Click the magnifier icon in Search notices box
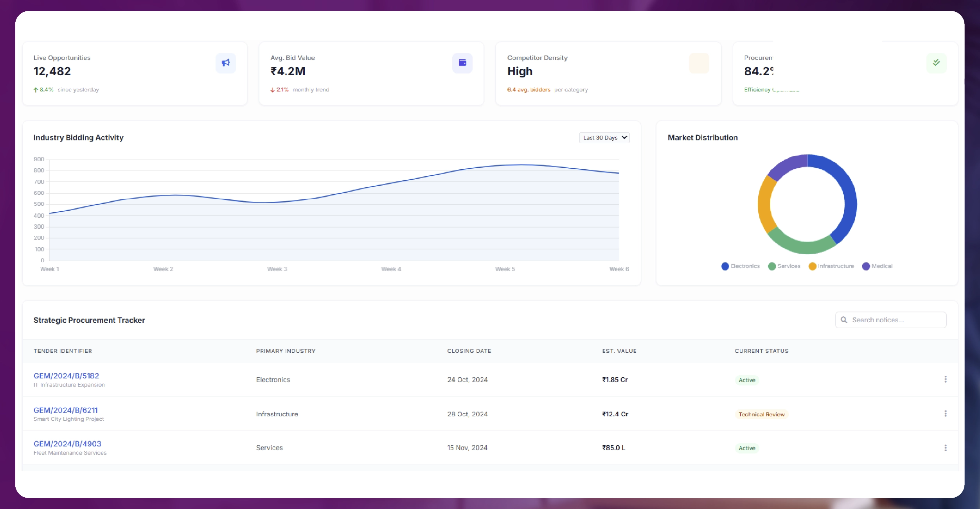Image resolution: width=980 pixels, height=509 pixels. pos(845,319)
